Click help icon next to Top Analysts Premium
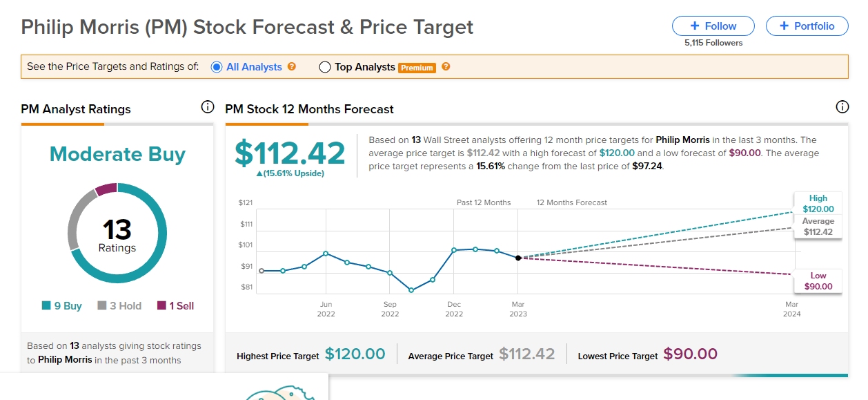 [x=446, y=67]
